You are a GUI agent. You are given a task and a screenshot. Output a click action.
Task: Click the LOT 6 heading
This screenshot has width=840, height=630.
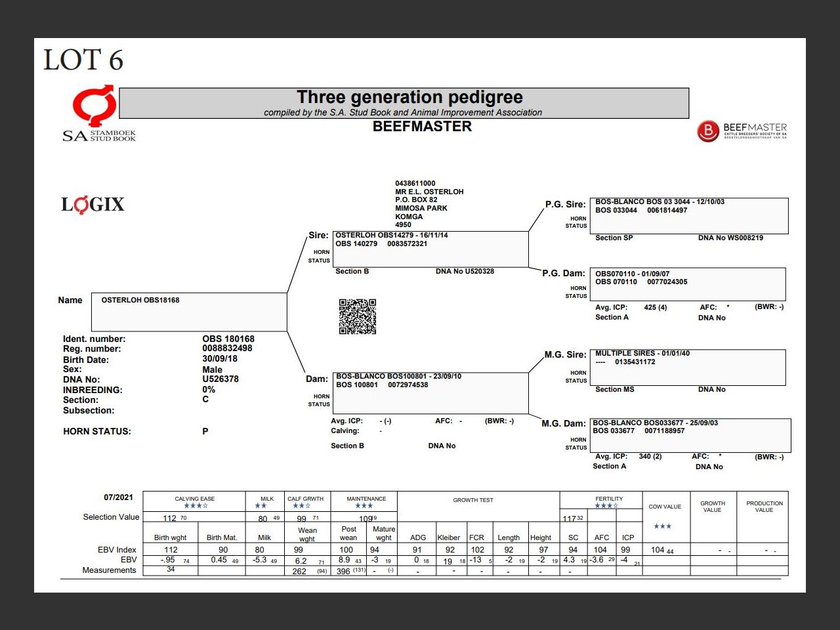coord(83,60)
